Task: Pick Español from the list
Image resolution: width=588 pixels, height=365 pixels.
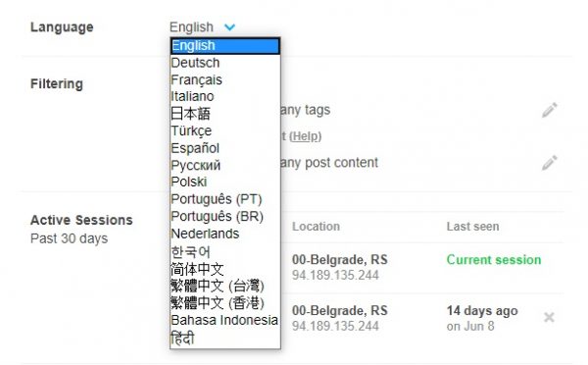Action: pos(225,148)
